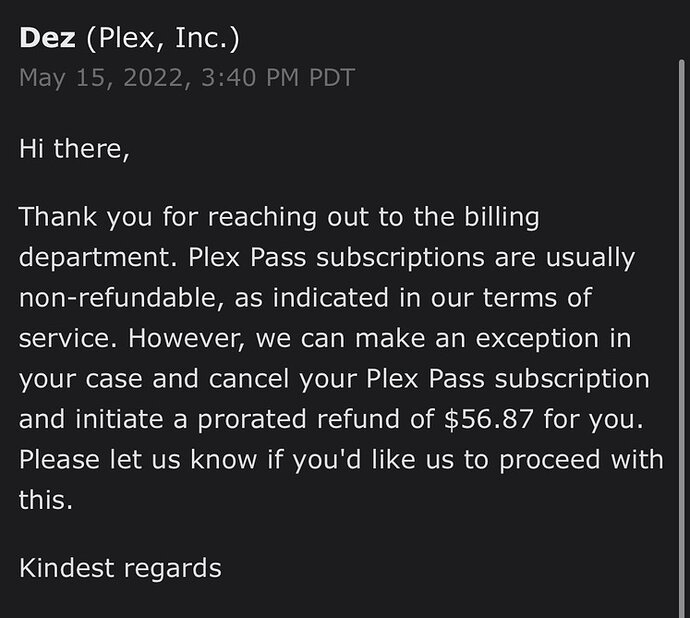This screenshot has height=618, width=690.
Task: Click the phrase Thank you for reaching out
Action: [x=194, y=218]
